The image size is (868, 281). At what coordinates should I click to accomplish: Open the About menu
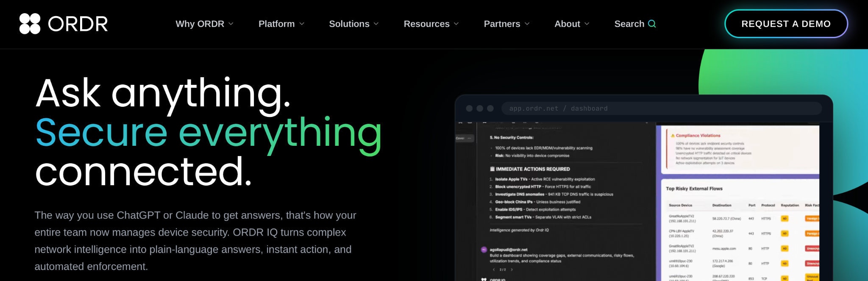[x=572, y=24]
